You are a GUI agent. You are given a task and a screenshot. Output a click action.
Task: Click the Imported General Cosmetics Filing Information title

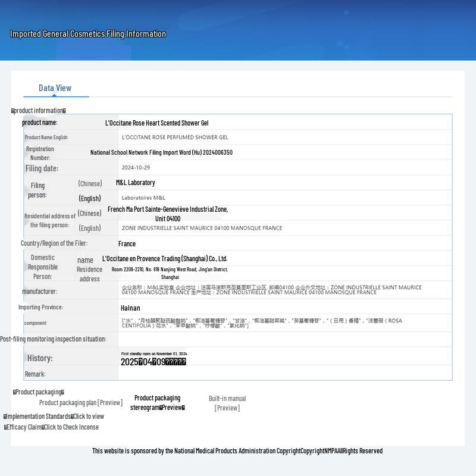(88, 34)
